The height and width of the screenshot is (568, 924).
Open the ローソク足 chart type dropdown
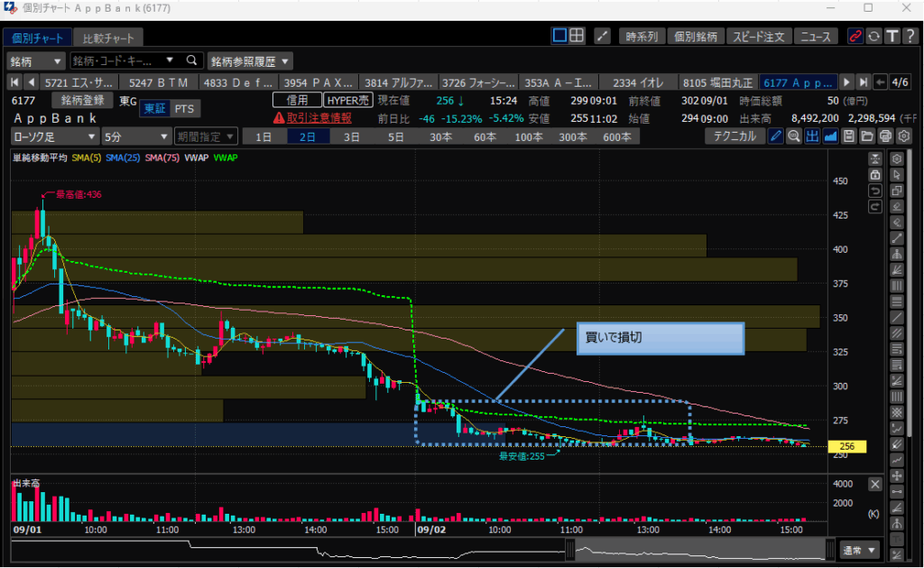tap(54, 136)
